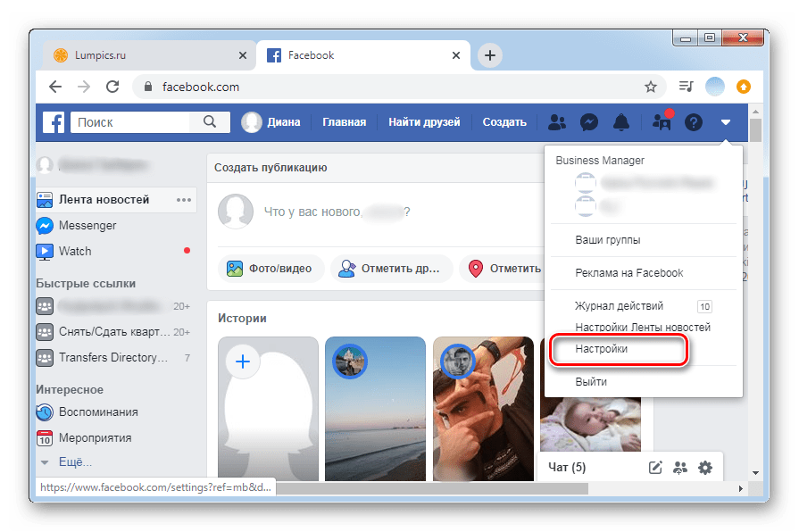Open News Feed options three dots
This screenshot has width=799, height=532.
click(184, 200)
